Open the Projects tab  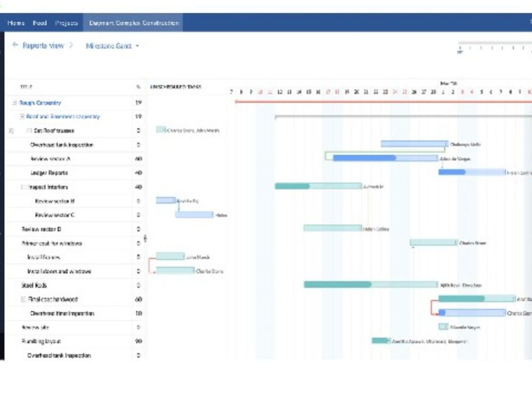(x=66, y=23)
